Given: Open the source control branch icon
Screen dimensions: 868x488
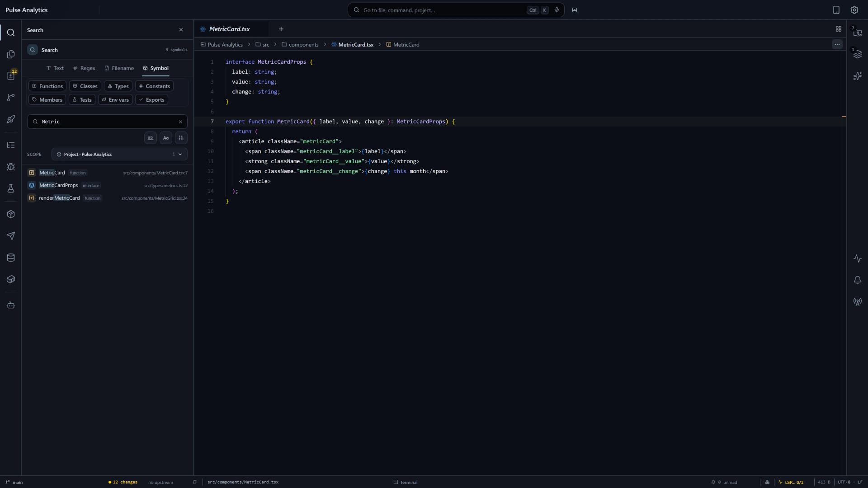Looking at the screenshot, I should tap(11, 98).
